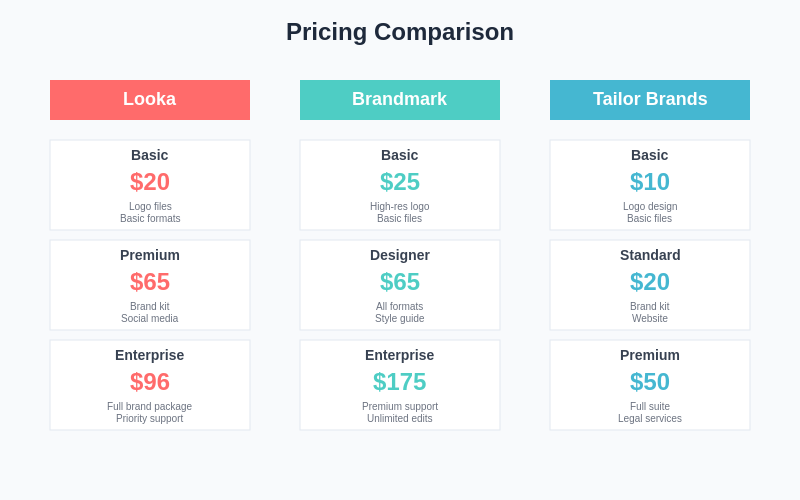Click the $96 Looka price
Image resolution: width=800 pixels, height=500 pixels.
click(x=150, y=382)
